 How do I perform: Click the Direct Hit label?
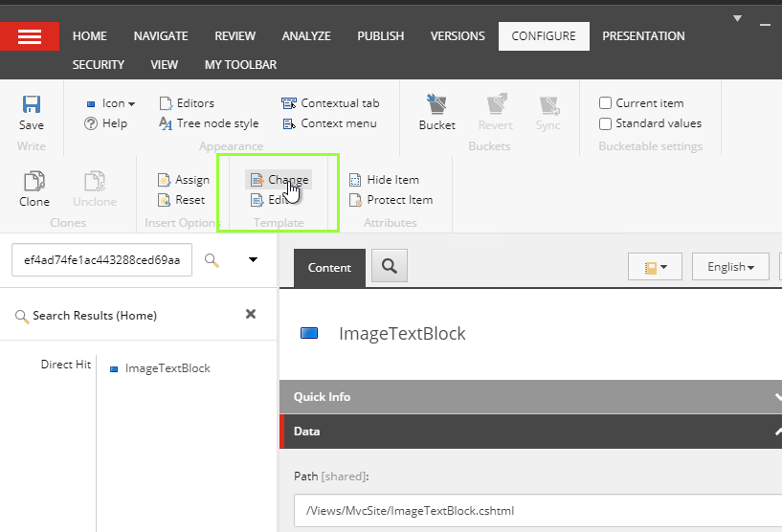click(66, 365)
